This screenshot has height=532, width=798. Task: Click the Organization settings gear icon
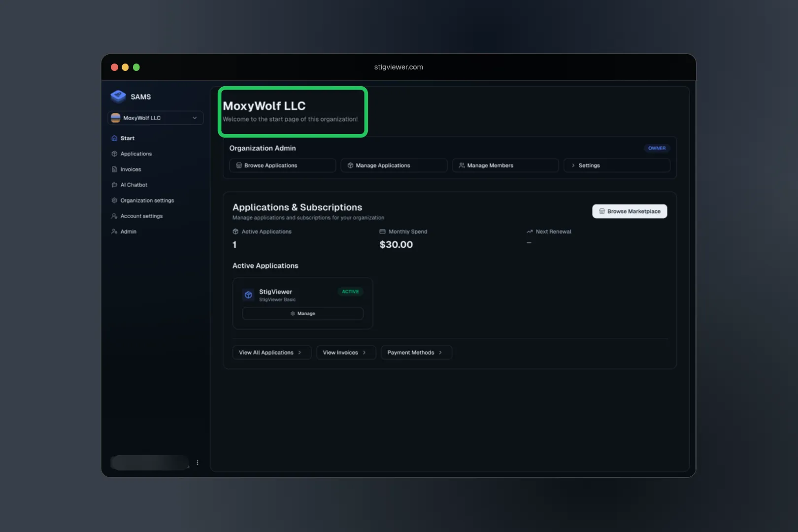coord(114,200)
